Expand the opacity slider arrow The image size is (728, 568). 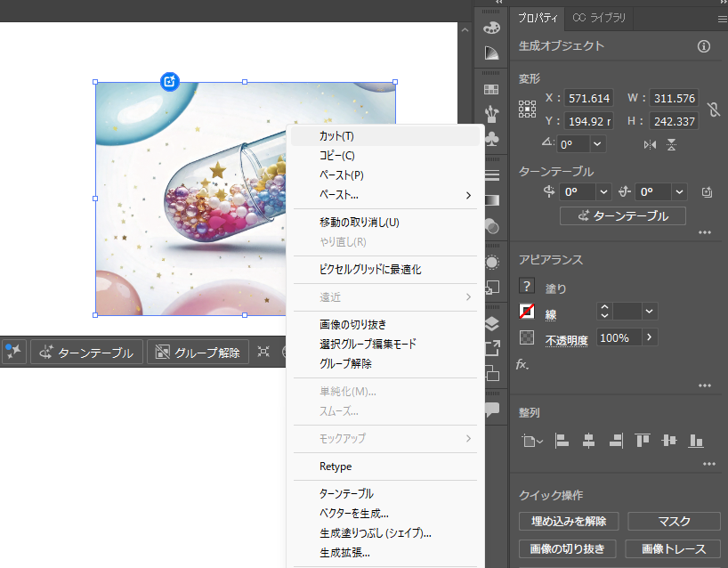click(649, 337)
